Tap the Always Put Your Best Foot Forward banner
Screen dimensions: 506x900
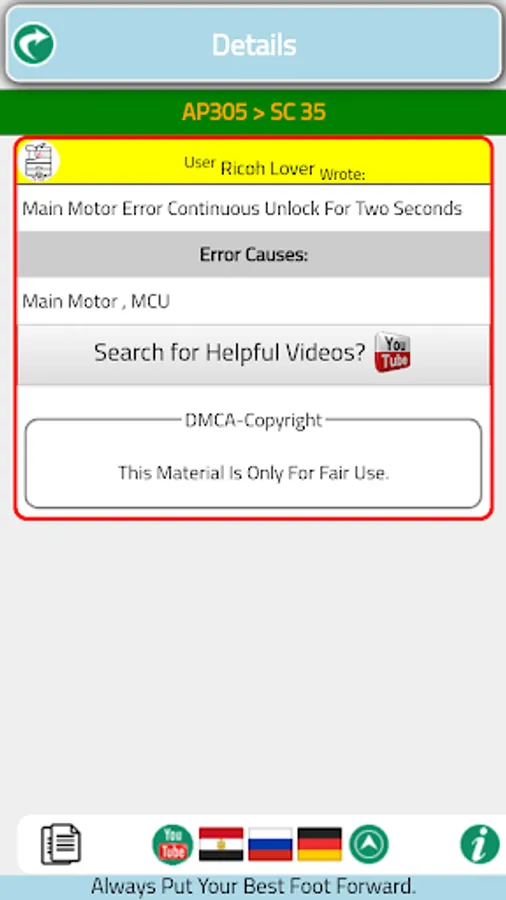(x=253, y=887)
